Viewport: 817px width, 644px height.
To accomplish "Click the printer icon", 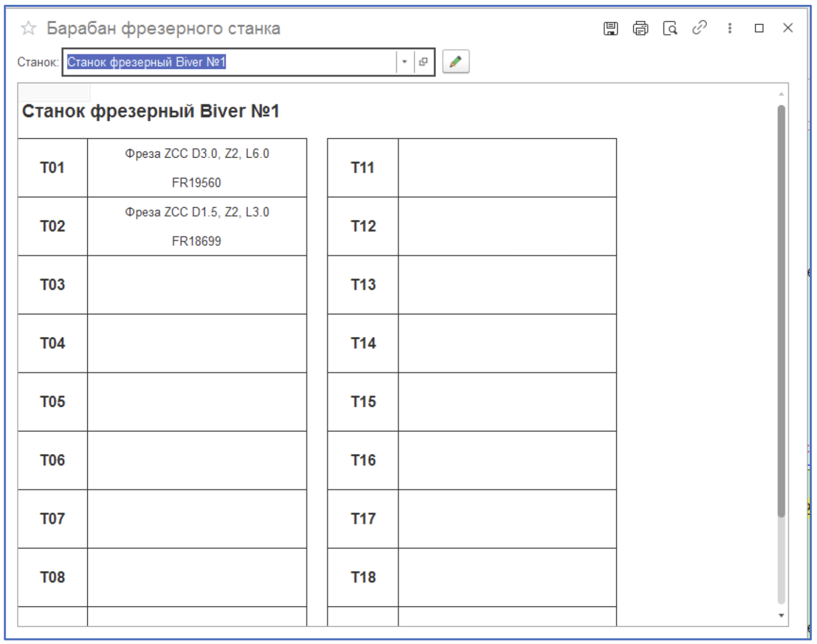I will 640,28.
